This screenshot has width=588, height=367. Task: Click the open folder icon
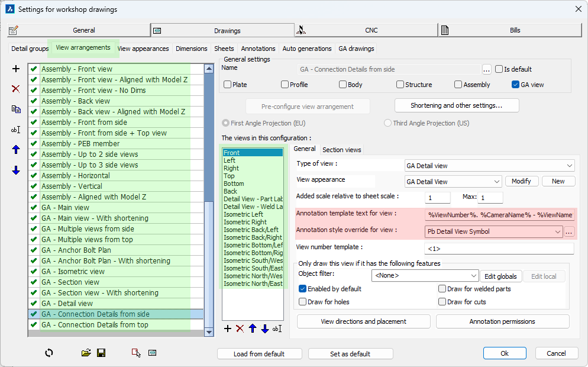point(86,353)
